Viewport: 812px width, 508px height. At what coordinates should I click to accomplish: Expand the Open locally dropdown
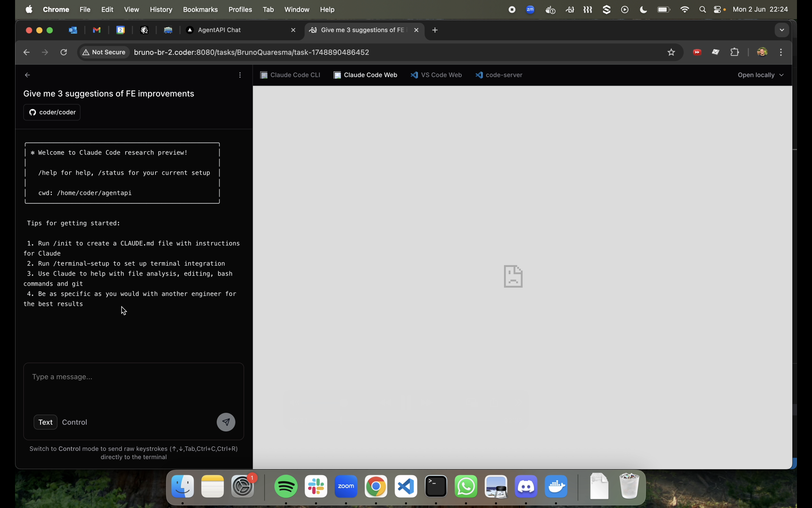[761, 75]
